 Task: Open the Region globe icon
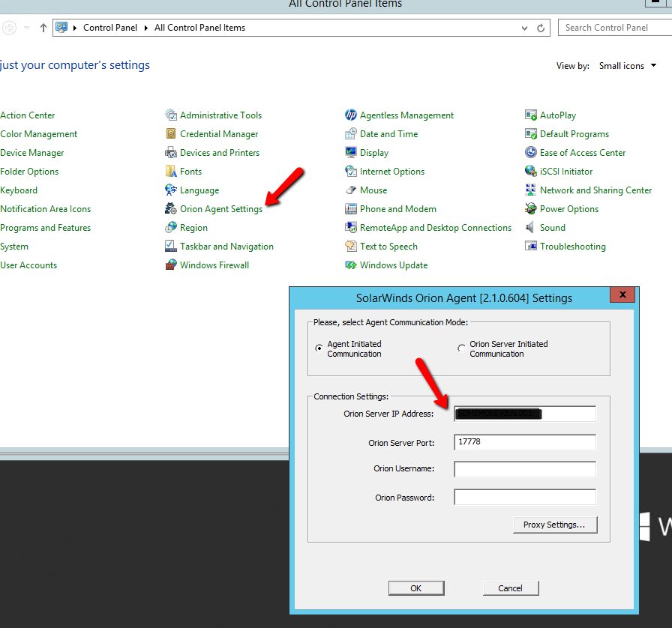(x=171, y=228)
